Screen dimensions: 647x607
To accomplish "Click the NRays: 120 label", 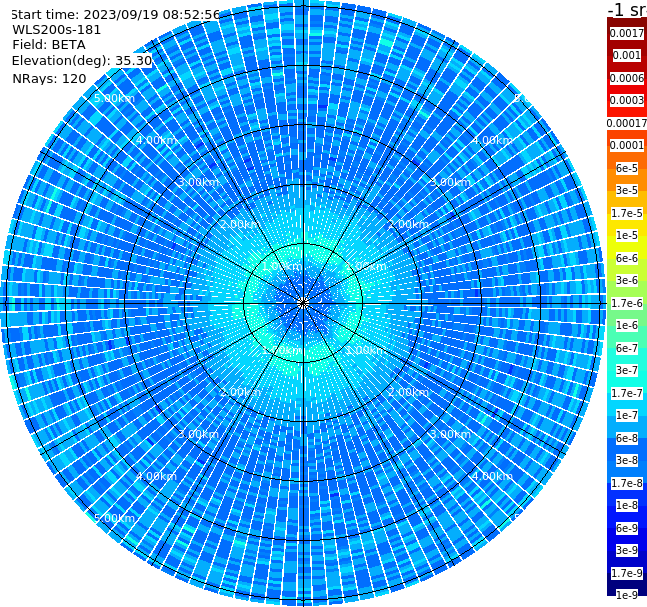I will click(x=49, y=78).
